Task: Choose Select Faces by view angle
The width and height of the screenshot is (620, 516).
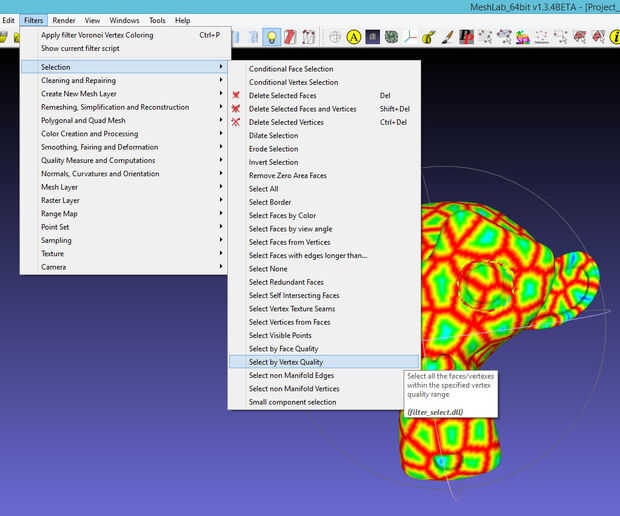Action: click(x=323, y=229)
